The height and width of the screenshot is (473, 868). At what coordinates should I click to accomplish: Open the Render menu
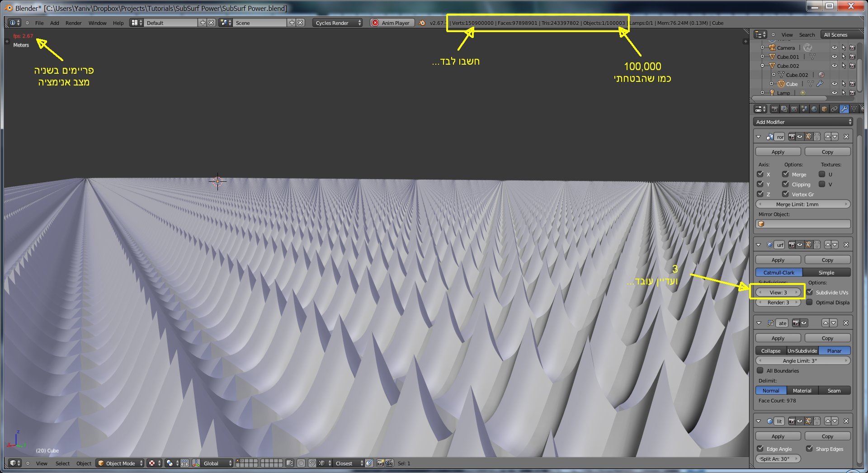(x=73, y=23)
